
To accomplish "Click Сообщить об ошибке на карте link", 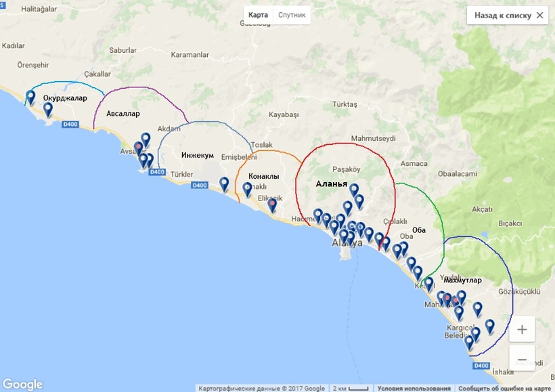I will click(506, 389).
